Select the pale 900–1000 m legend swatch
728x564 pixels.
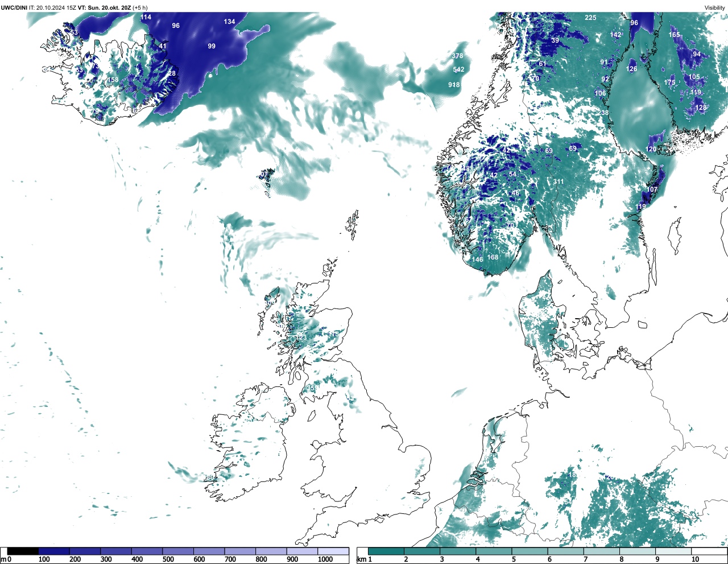coord(301,551)
